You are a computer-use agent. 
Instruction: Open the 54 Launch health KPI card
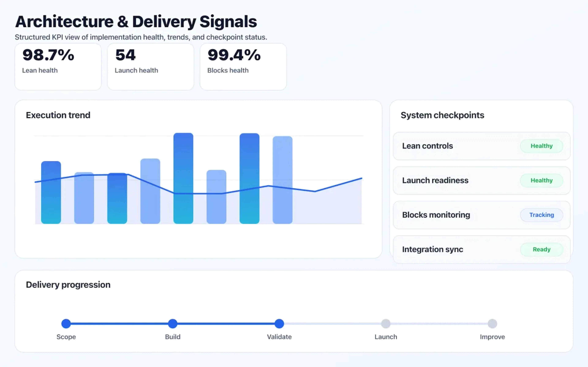(x=150, y=66)
